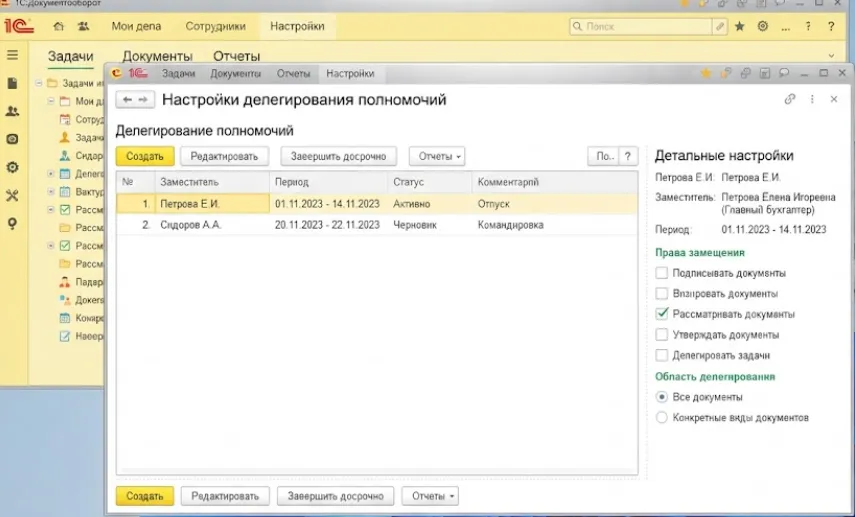The height and width of the screenshot is (517, 855).
Task: Click the pin icon at sidebar bottom
Action: pos(12,224)
